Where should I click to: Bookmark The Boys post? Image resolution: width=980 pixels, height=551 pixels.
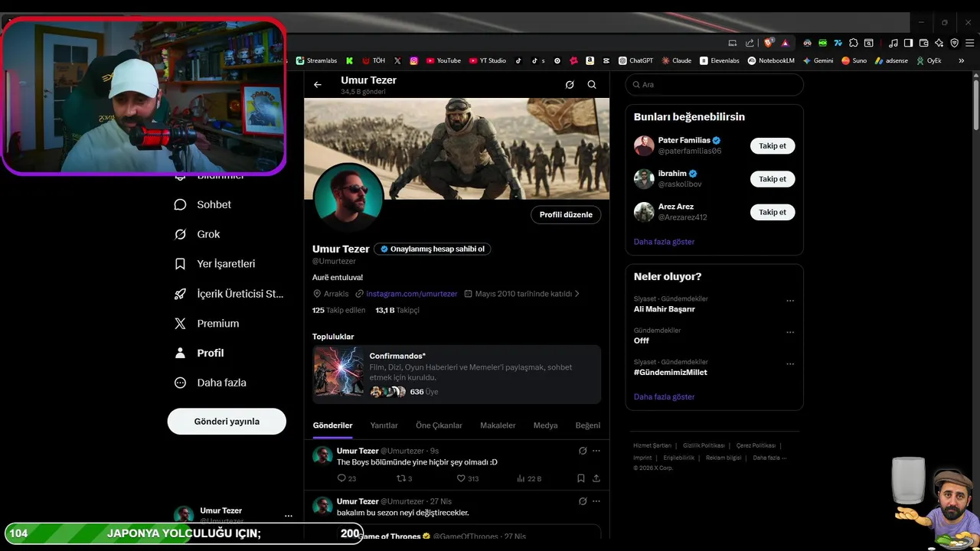(x=580, y=478)
